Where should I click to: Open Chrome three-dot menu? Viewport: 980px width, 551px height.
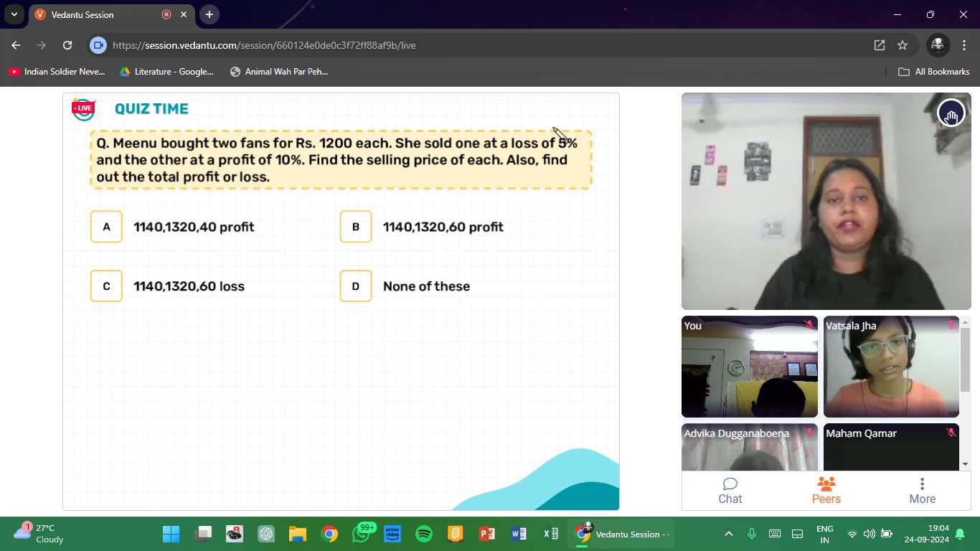[963, 45]
